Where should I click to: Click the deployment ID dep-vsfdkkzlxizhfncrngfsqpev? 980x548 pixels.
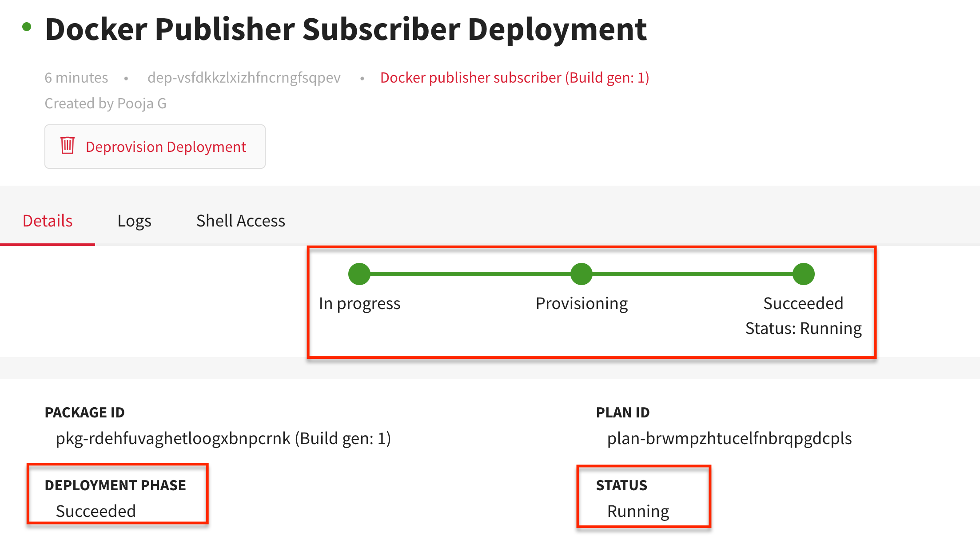click(243, 77)
